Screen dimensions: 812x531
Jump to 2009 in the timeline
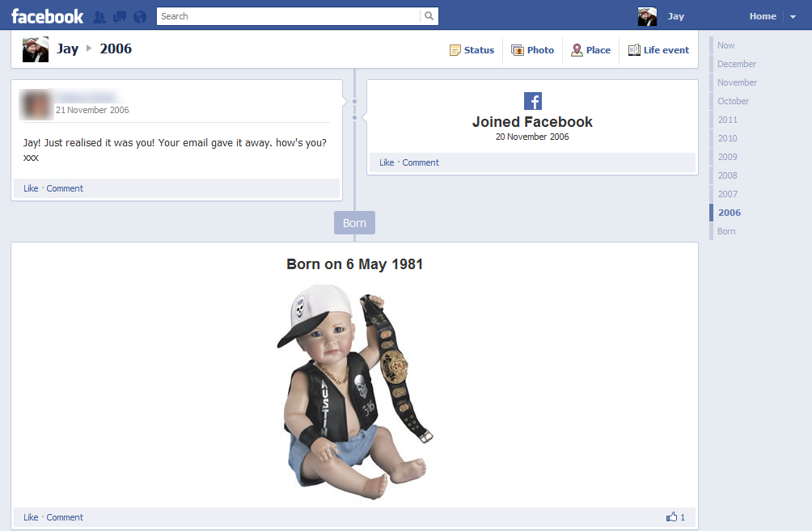[x=727, y=157]
